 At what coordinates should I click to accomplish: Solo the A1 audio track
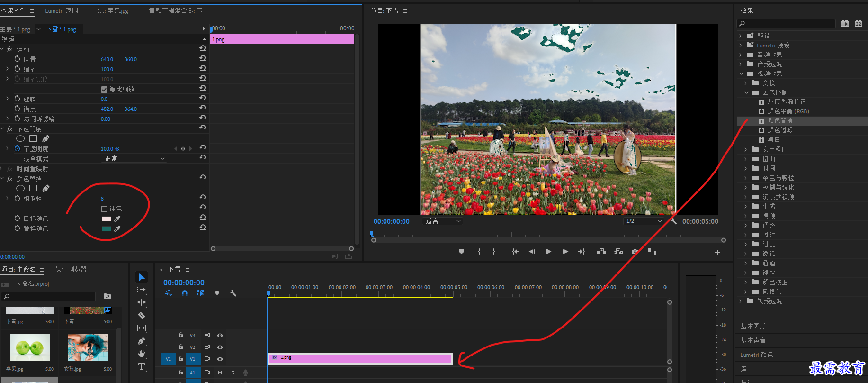(x=233, y=373)
